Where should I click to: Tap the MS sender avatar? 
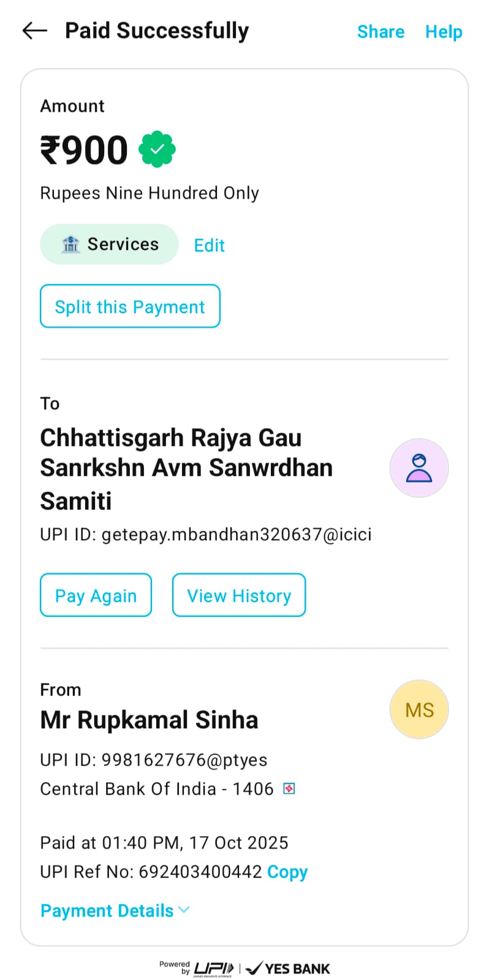click(419, 709)
